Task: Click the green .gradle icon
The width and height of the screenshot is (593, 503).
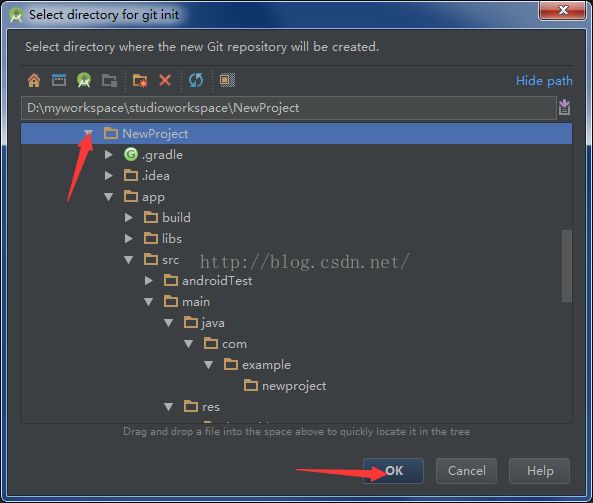Action: click(131, 154)
